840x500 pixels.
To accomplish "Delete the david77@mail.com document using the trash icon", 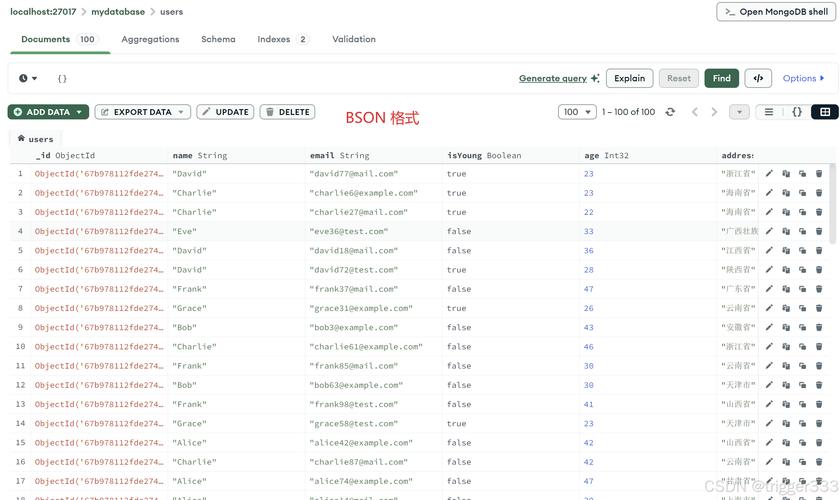I will click(x=819, y=174).
